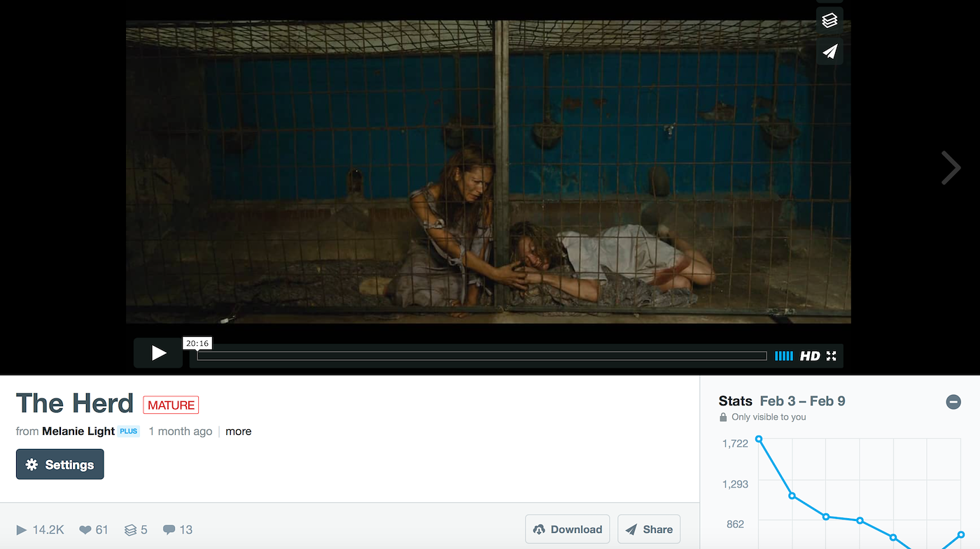Click the video frame to play
The height and width of the screenshot is (549, 980).
pyautogui.click(x=488, y=172)
